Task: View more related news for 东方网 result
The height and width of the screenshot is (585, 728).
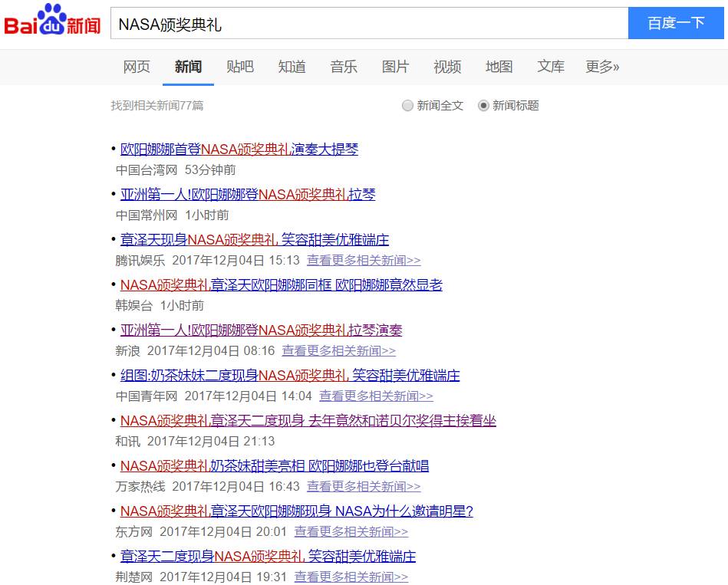Action: (x=351, y=531)
